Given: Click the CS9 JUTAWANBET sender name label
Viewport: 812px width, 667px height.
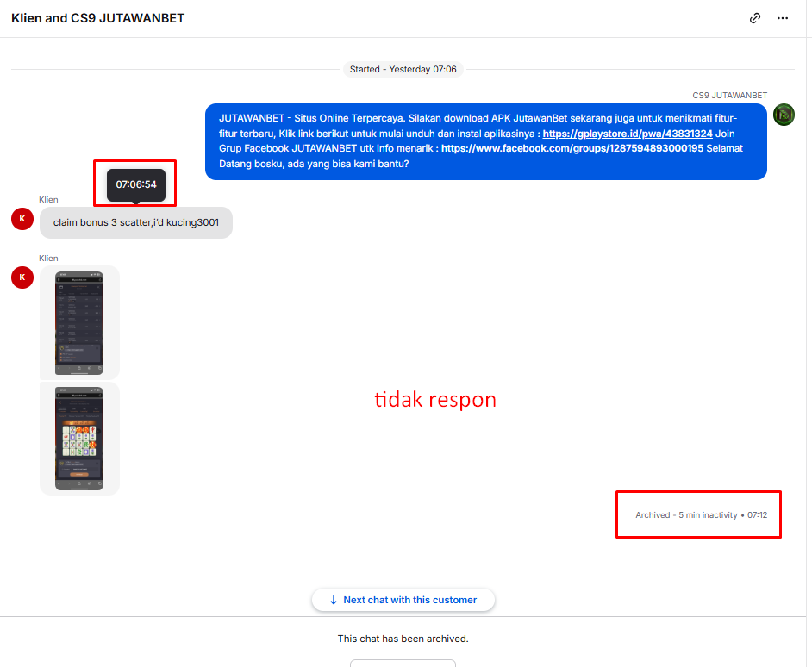Looking at the screenshot, I should tap(729, 96).
